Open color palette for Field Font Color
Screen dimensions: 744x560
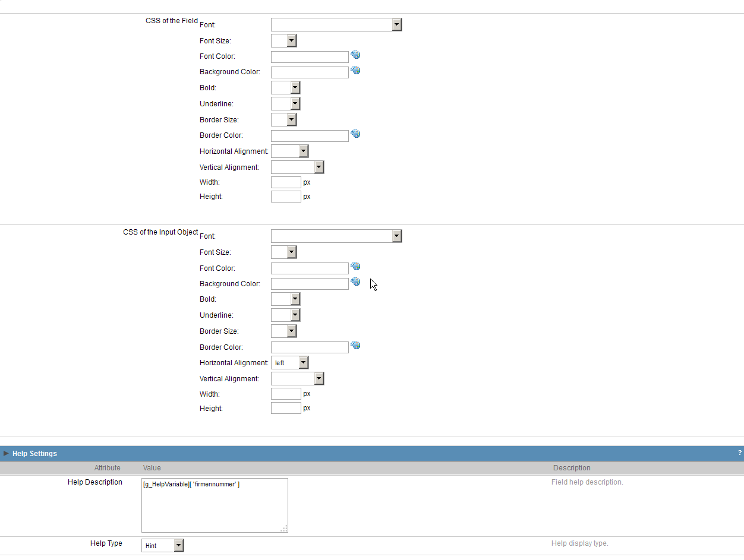[355, 55]
